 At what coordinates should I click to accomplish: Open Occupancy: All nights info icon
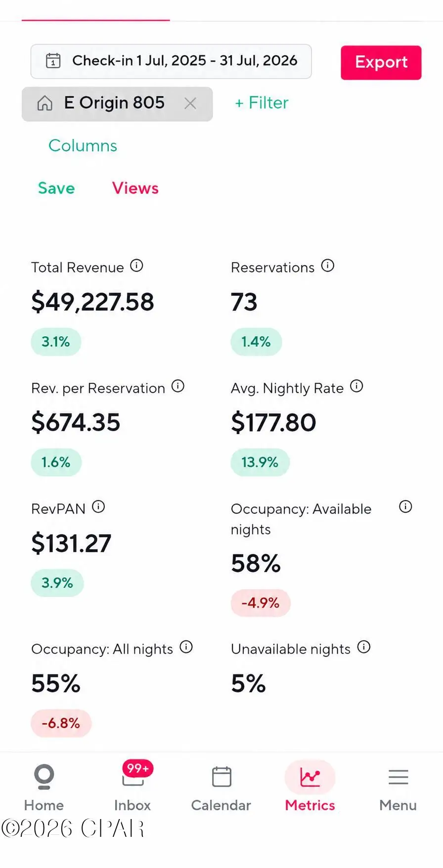click(186, 647)
